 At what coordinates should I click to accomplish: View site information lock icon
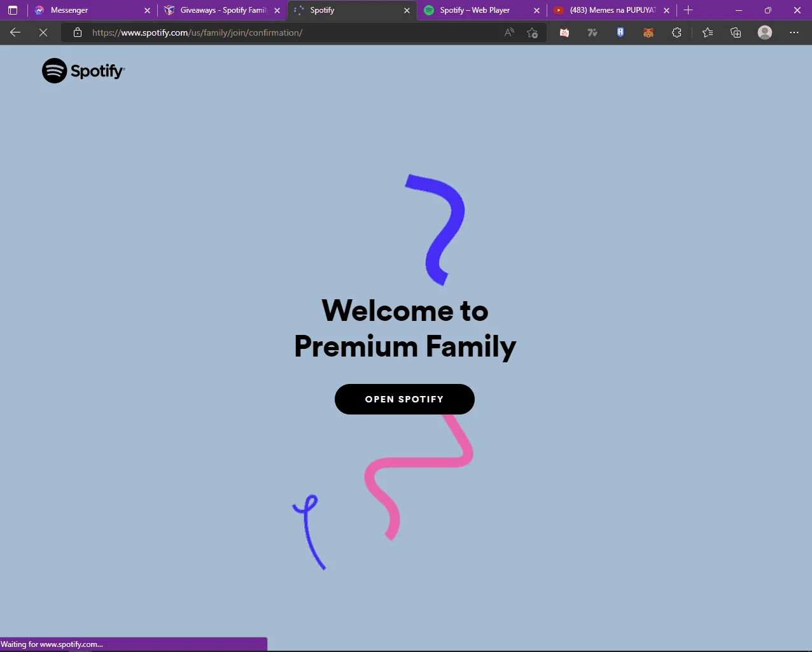[78, 32]
